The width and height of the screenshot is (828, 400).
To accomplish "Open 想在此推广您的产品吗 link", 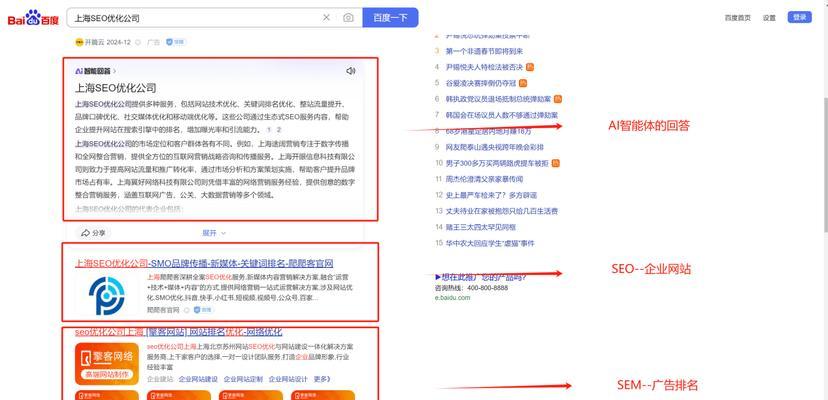I will coord(480,276).
